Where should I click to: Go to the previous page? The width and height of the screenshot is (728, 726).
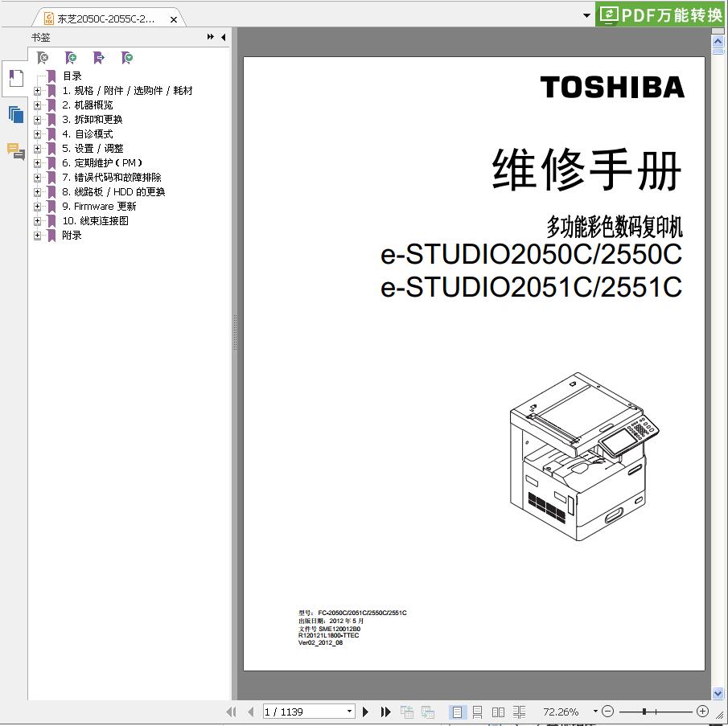[251, 712]
